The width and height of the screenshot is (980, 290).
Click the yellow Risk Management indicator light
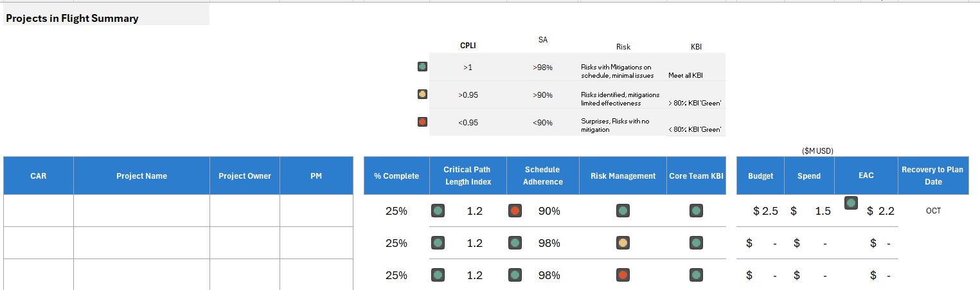point(623,242)
